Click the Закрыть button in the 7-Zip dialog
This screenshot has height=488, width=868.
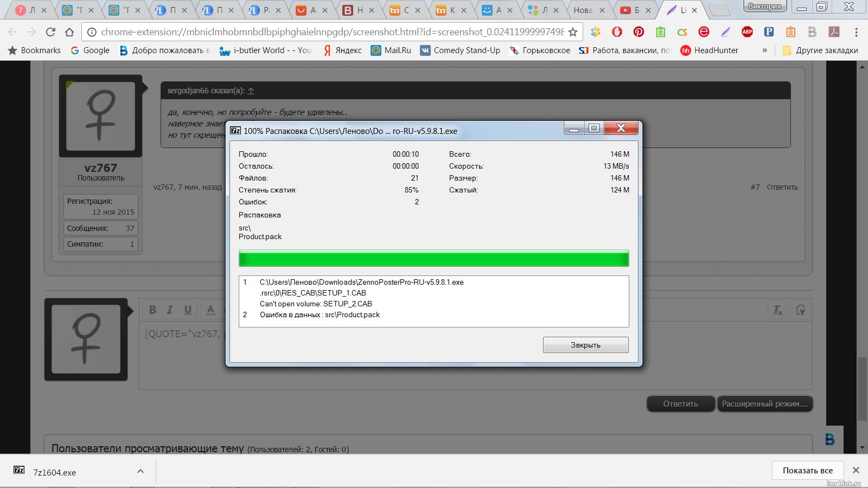[x=586, y=345]
